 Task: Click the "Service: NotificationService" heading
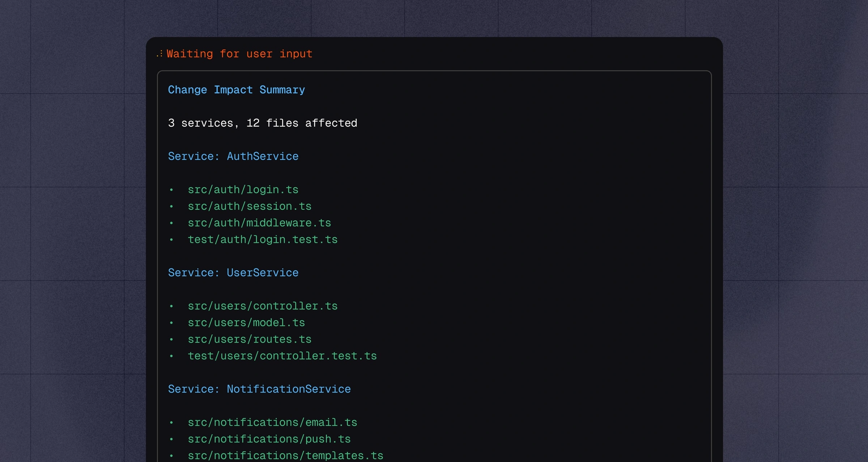click(259, 389)
